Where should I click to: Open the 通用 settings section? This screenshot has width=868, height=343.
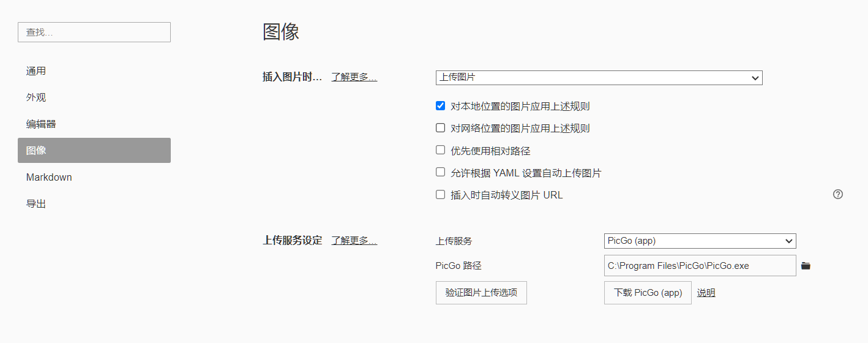tap(36, 71)
